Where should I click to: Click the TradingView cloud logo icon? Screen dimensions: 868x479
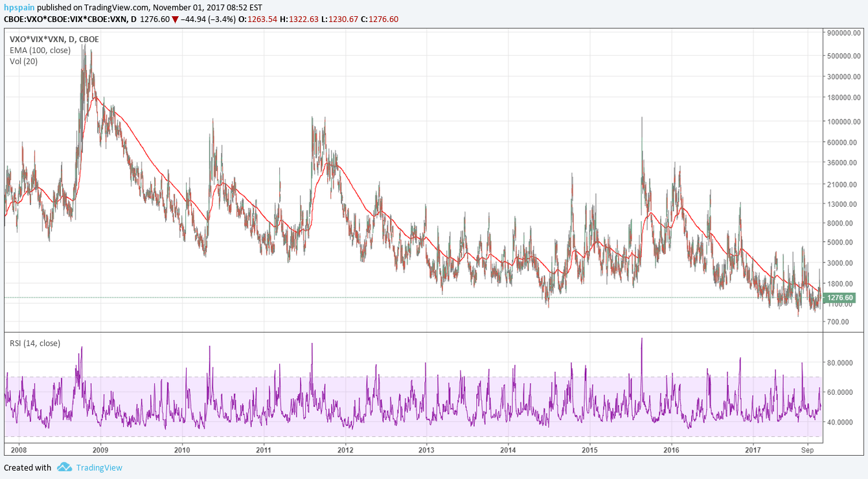pos(64,467)
